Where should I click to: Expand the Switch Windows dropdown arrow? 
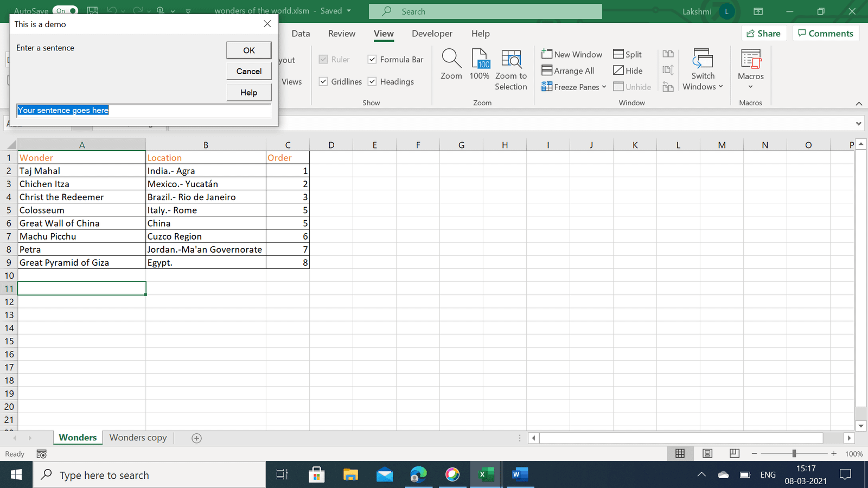click(721, 87)
